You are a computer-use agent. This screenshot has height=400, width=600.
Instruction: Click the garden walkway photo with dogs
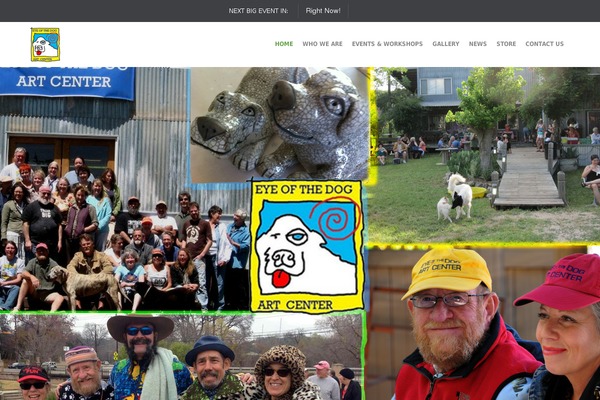coord(486,155)
